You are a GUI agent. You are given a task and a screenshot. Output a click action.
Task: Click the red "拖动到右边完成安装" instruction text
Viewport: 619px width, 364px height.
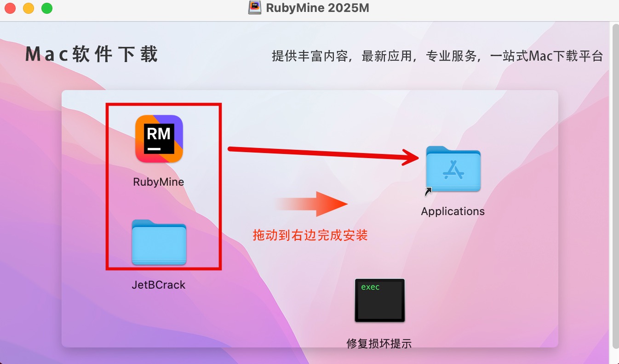[x=310, y=235]
